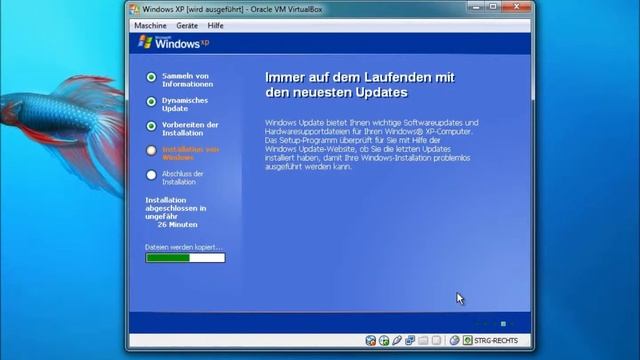Image resolution: width=640 pixels, height=360 pixels.
Task: Click the 'Dateien werden kopiert...' status text
Action: (184, 247)
